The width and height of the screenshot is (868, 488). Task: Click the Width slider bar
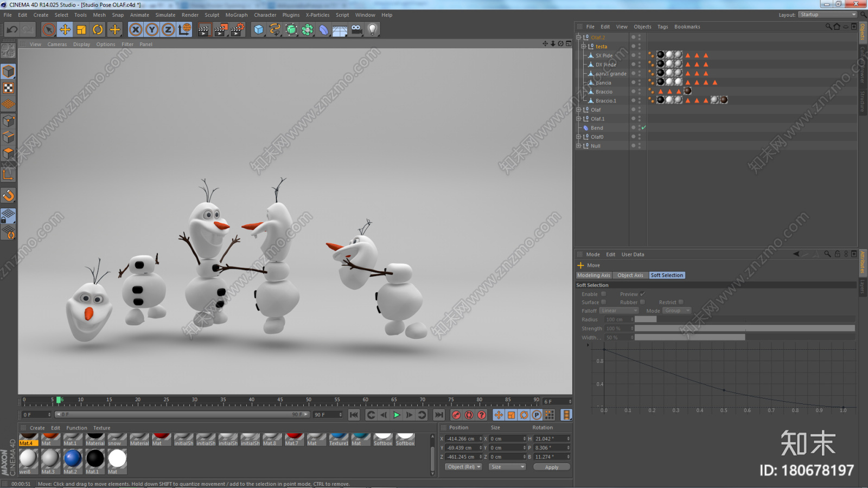(x=745, y=337)
